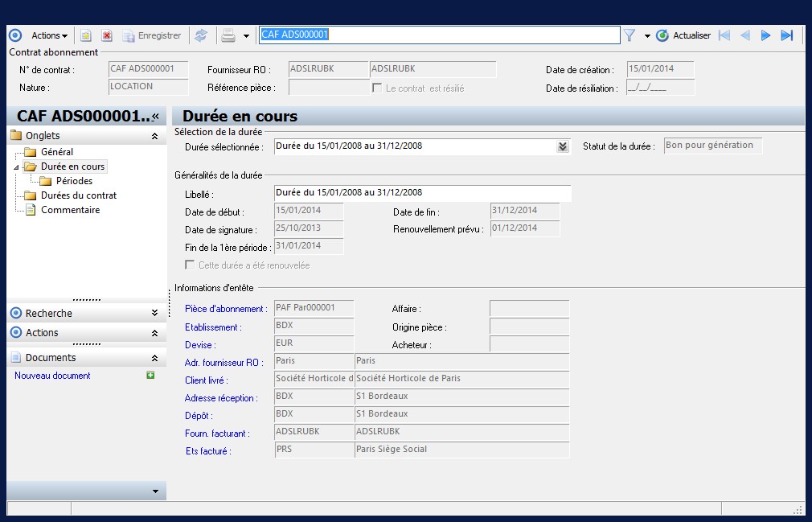Viewport: 812px width, 522px height.
Task: Click the green plus add document icon
Action: point(150,375)
